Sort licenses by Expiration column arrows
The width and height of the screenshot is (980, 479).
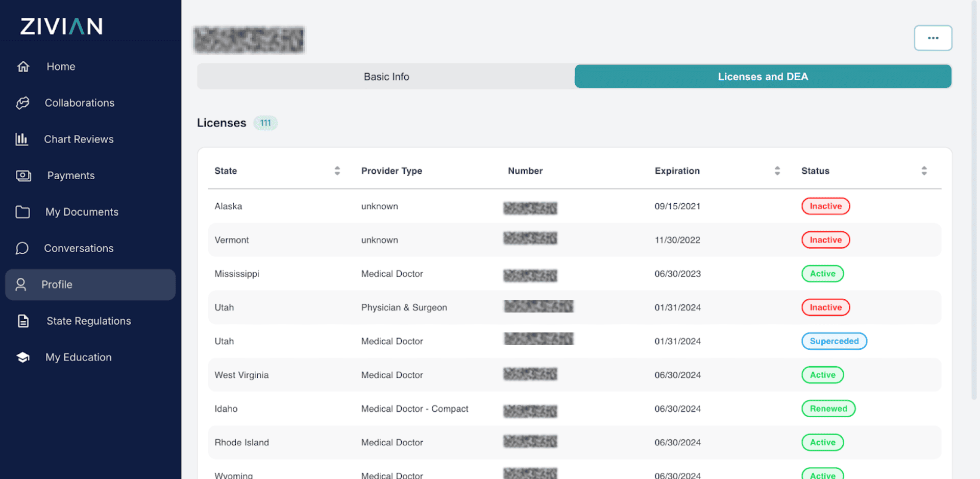coord(777,171)
